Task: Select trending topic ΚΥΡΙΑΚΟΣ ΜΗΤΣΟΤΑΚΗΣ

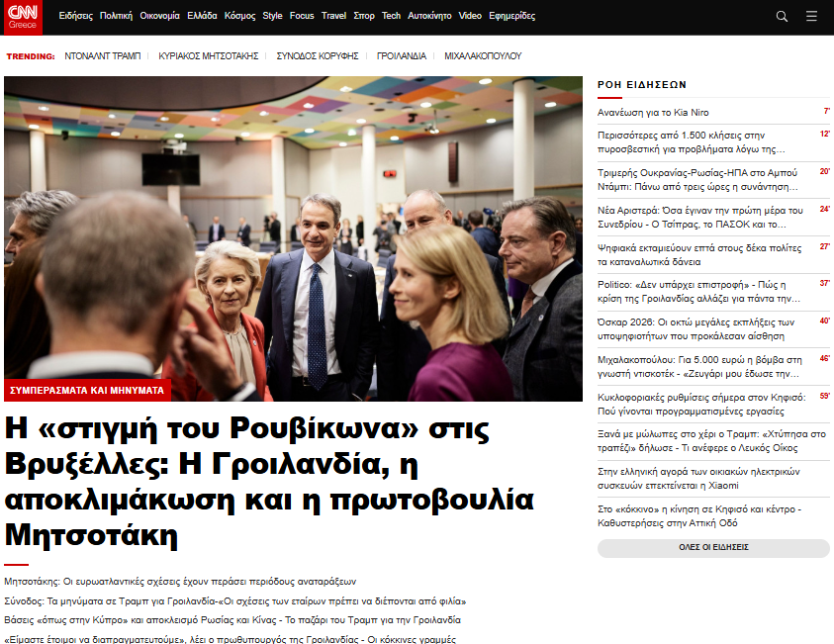Action: click(x=209, y=56)
